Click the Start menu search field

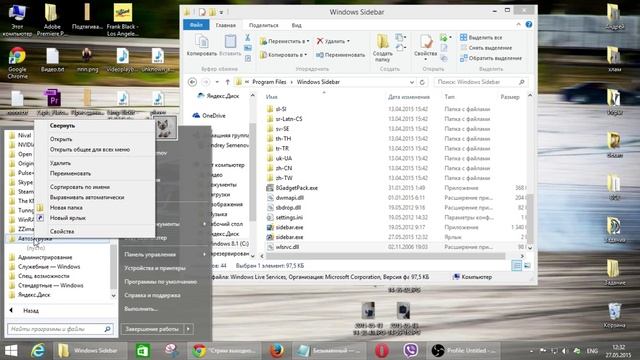click(x=60, y=329)
